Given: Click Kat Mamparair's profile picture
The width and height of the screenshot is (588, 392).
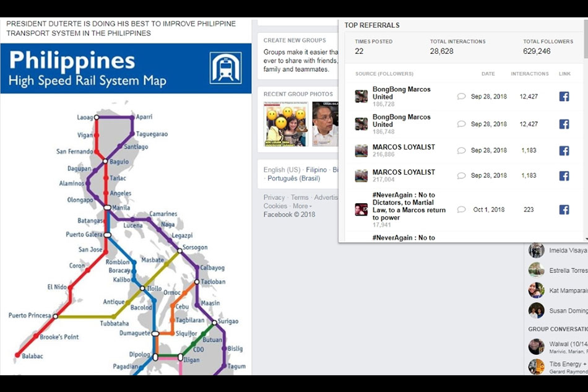Looking at the screenshot, I should tap(536, 290).
